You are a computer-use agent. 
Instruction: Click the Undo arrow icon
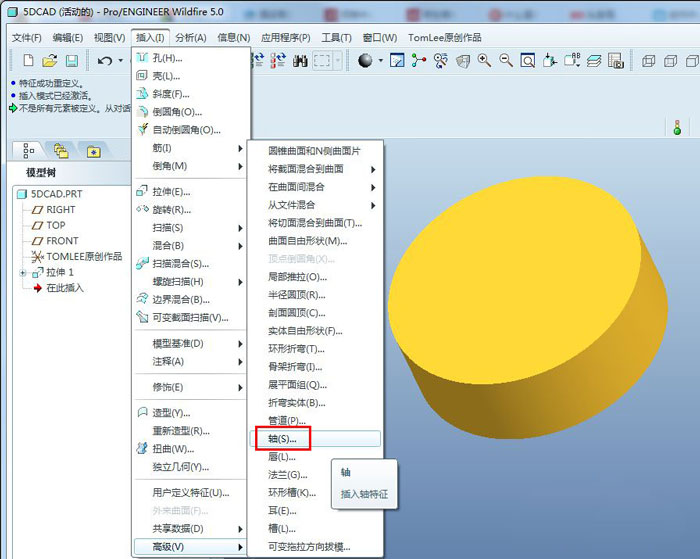pyautogui.click(x=104, y=61)
